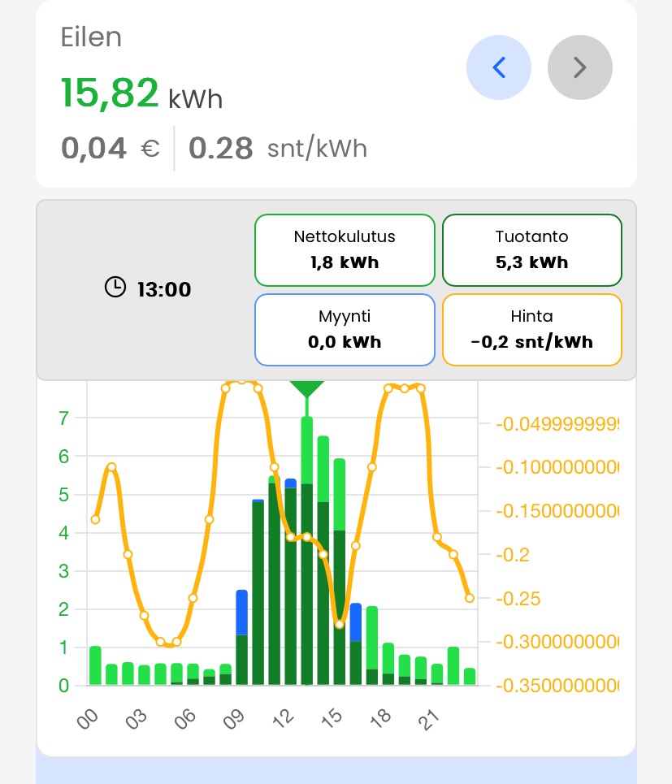Toggle the Hinta price series box
The image size is (672, 784).
tap(531, 329)
